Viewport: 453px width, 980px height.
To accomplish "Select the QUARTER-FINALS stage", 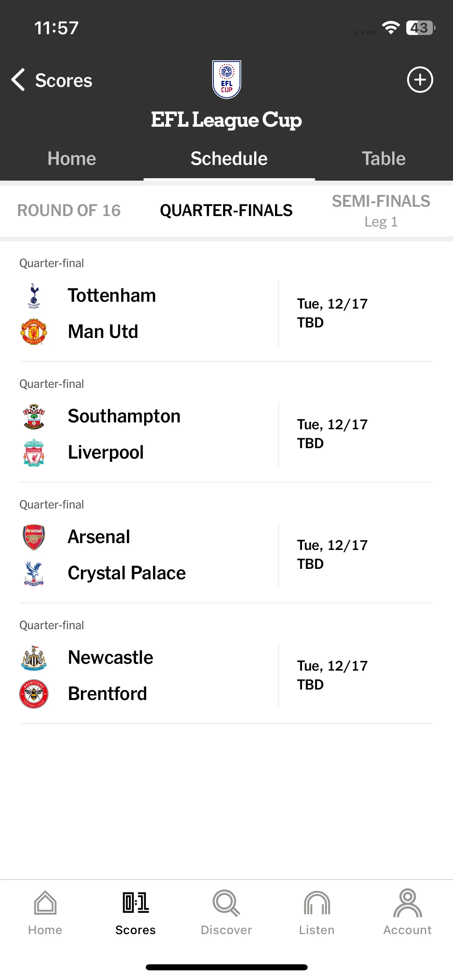I will click(x=226, y=210).
